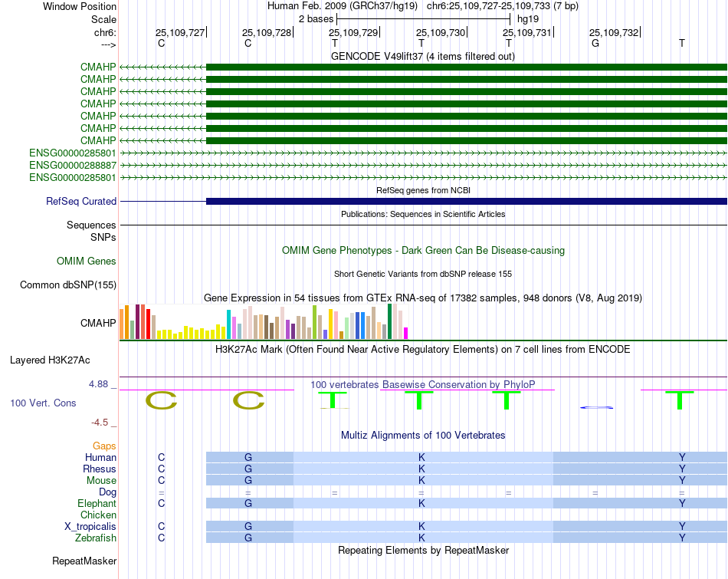The height and width of the screenshot is (579, 728).
Task: Open the OMIM Gene Phenotypes track title
Action: tap(423, 251)
